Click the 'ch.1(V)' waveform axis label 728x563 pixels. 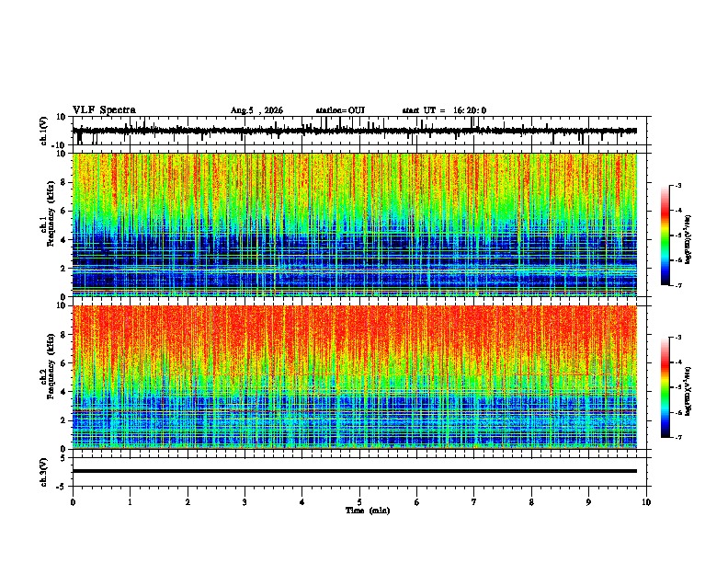point(44,131)
